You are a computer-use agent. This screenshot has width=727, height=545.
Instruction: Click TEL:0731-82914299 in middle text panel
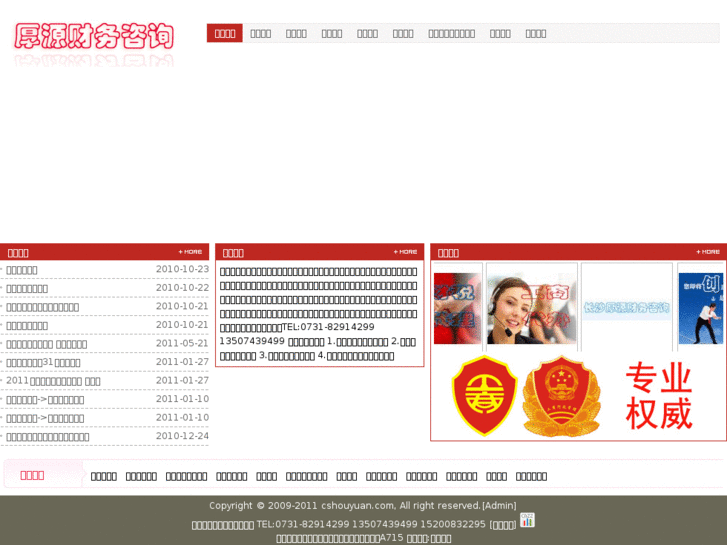(328, 327)
